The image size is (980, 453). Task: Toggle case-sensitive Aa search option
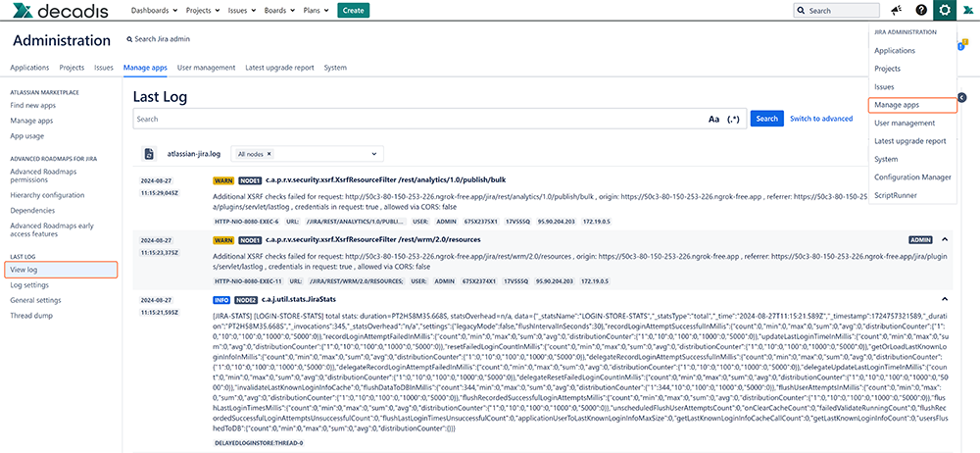pyautogui.click(x=713, y=119)
